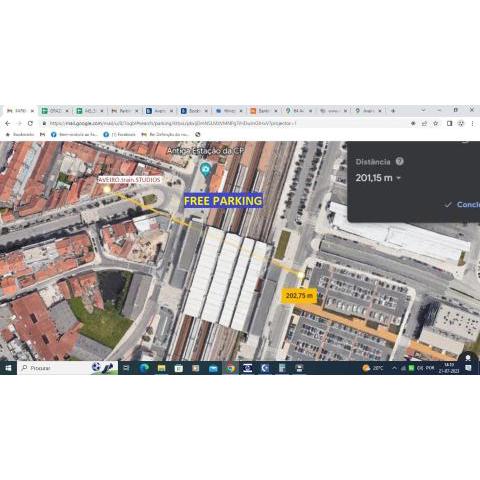
Task: Launch Microsoft Edge from the taskbar
Action: [x=144, y=368]
